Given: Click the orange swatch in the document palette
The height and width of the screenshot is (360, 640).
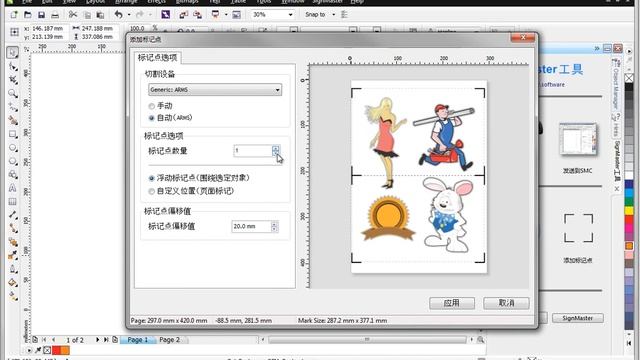Looking at the screenshot, I should [x=65, y=350].
